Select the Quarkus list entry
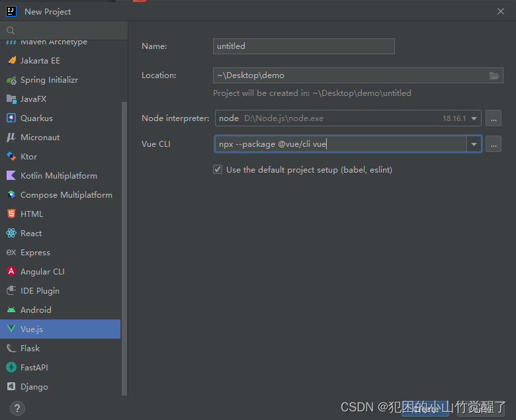The width and height of the screenshot is (516, 420). [x=61, y=118]
